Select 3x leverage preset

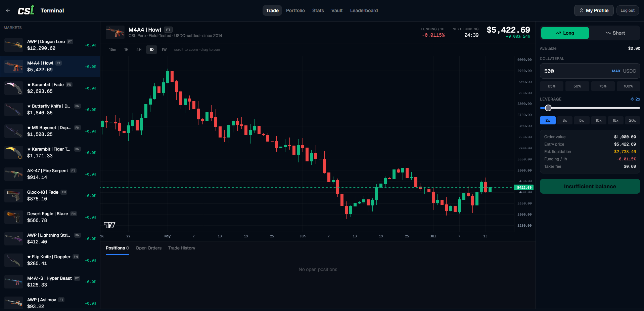pyautogui.click(x=565, y=120)
